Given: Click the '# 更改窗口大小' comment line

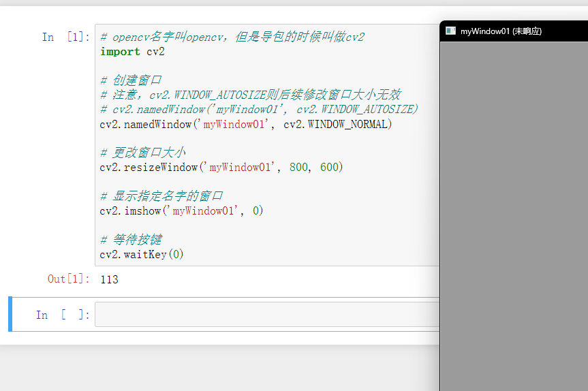Looking at the screenshot, I should pyautogui.click(x=143, y=153).
